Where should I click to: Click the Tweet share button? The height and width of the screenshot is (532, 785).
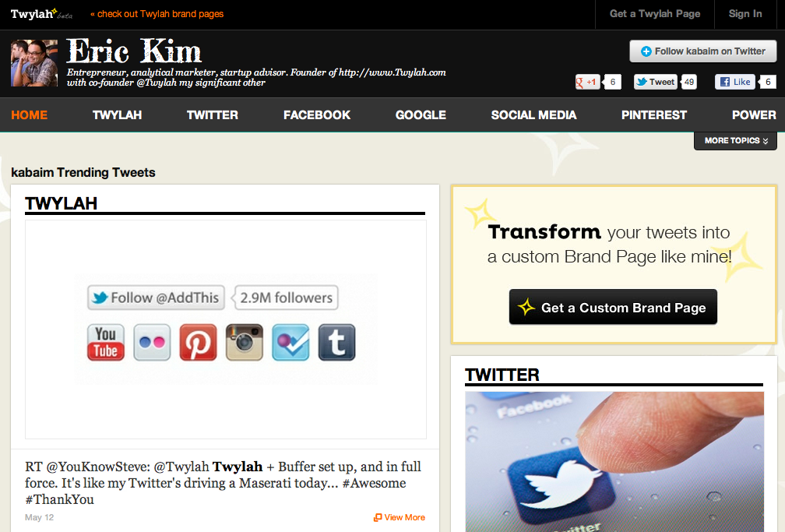pos(656,82)
